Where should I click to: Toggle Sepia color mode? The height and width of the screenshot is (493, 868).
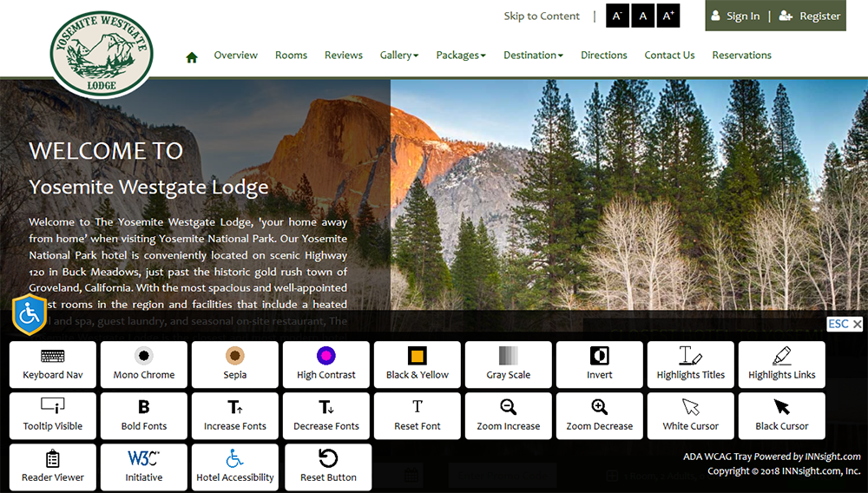coord(234,365)
